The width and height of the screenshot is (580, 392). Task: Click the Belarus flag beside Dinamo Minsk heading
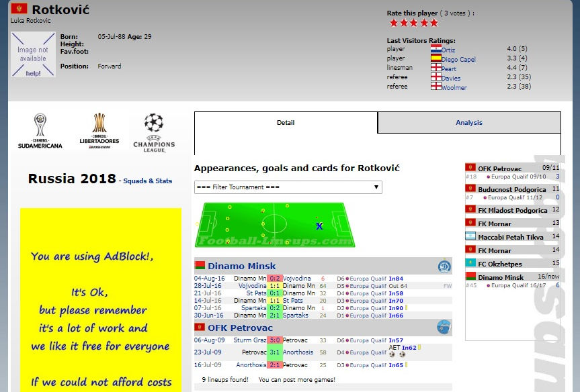[x=200, y=265]
